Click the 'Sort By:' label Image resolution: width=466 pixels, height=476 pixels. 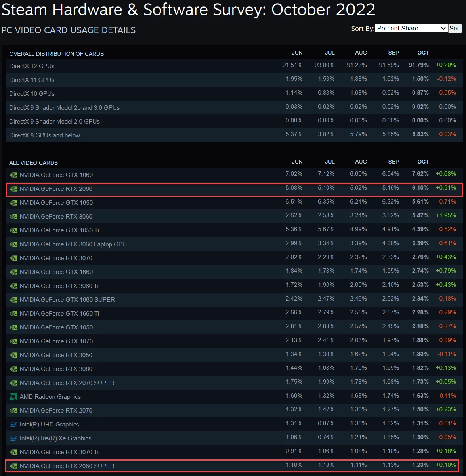(363, 29)
